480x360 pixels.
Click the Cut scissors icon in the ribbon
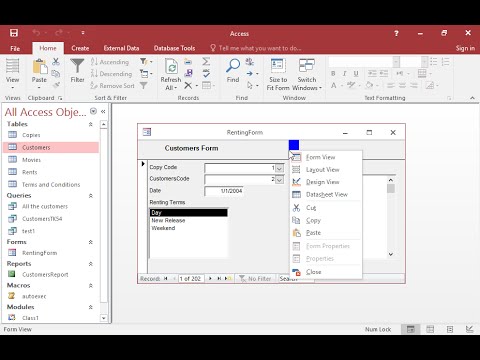[56, 61]
